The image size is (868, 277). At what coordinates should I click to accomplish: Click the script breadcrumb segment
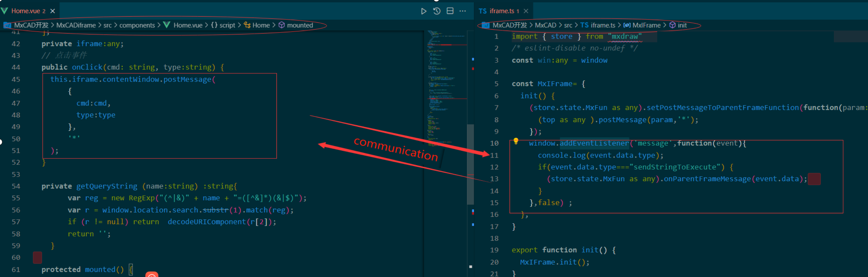point(227,25)
